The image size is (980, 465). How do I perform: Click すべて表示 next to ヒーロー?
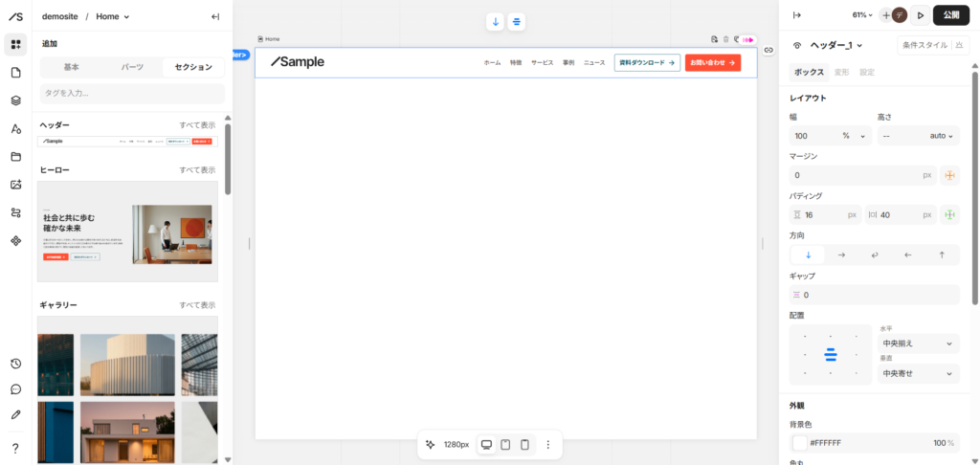pyautogui.click(x=197, y=170)
